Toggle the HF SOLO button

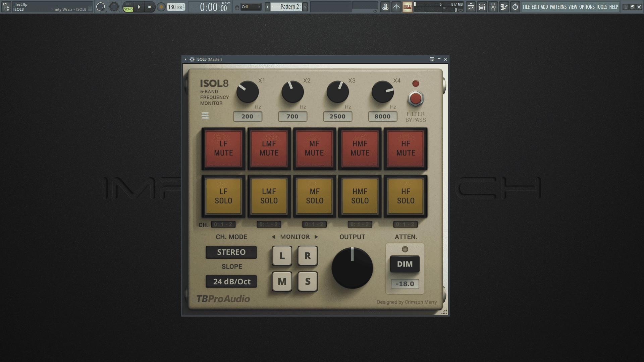[x=406, y=196]
